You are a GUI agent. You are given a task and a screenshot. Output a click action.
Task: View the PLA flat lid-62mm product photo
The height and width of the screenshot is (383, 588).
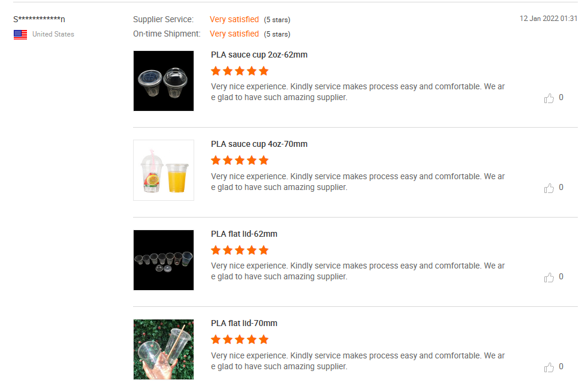(x=164, y=260)
